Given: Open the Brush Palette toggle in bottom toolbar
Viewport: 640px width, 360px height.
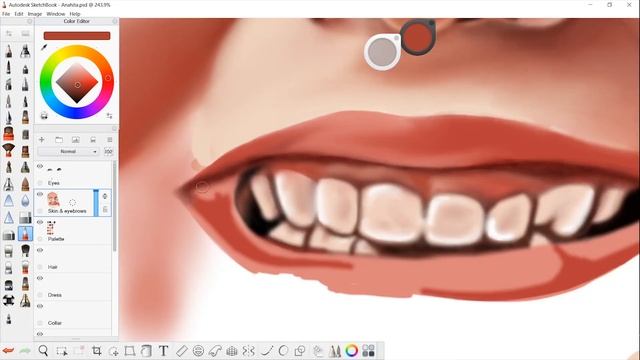Looking at the screenshot, I should 334,351.
